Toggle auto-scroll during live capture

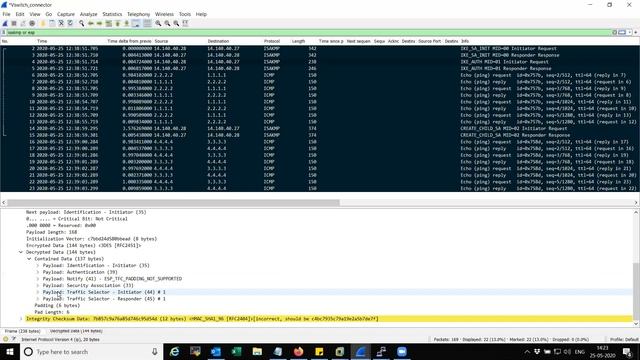pyautogui.click(x=136, y=23)
